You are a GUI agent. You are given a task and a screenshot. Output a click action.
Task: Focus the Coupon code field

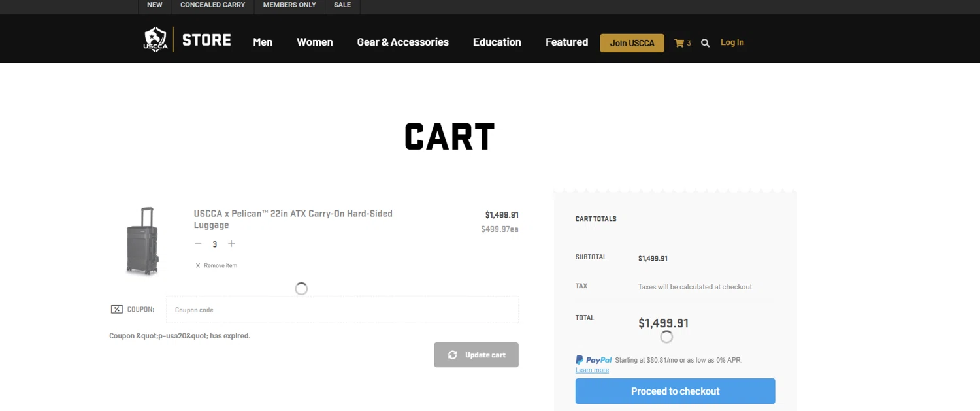(342, 310)
